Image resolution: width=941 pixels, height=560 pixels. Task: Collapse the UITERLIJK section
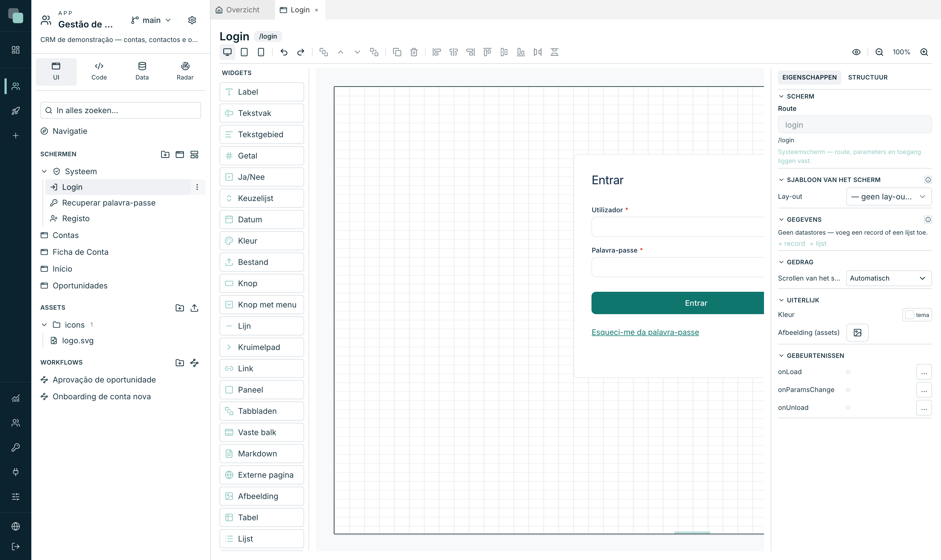point(781,300)
